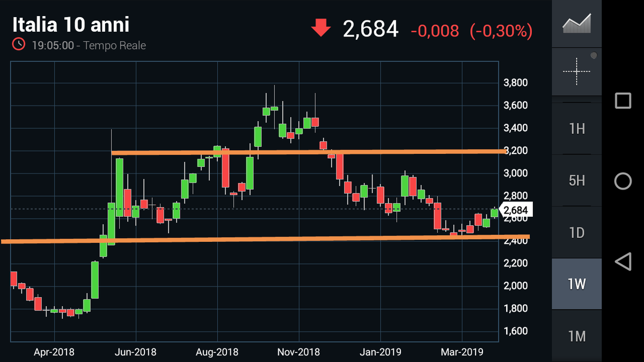Click the (-0,30%) percentage change
This screenshot has width=644, height=362.
click(x=501, y=31)
